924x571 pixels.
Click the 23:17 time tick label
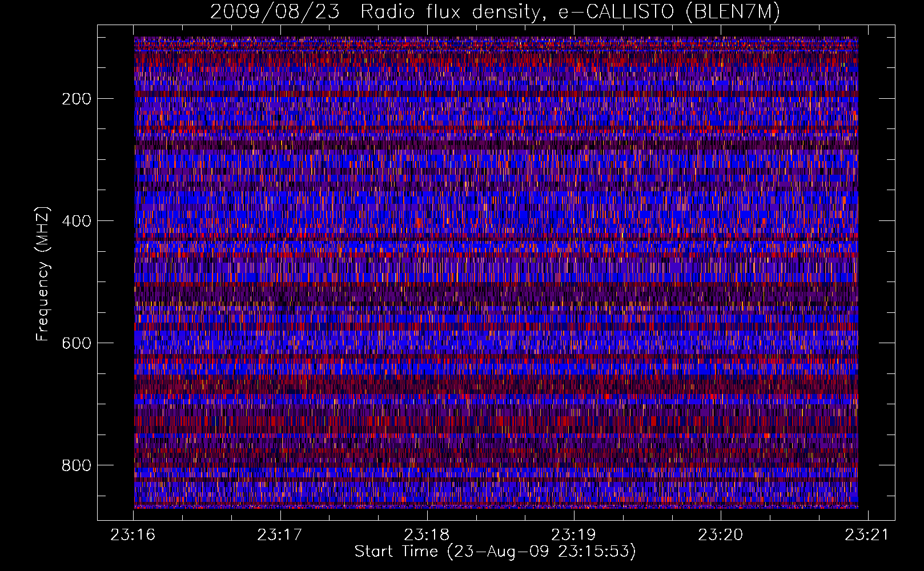pyautogui.click(x=280, y=535)
